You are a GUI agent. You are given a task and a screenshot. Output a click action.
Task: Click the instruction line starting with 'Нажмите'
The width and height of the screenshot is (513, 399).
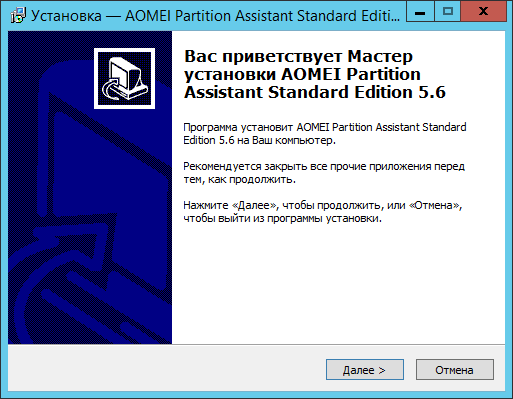pos(323,205)
